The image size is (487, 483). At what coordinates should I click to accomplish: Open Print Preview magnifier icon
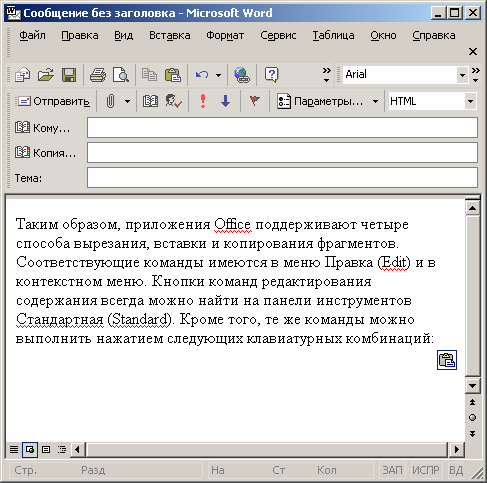[121, 75]
